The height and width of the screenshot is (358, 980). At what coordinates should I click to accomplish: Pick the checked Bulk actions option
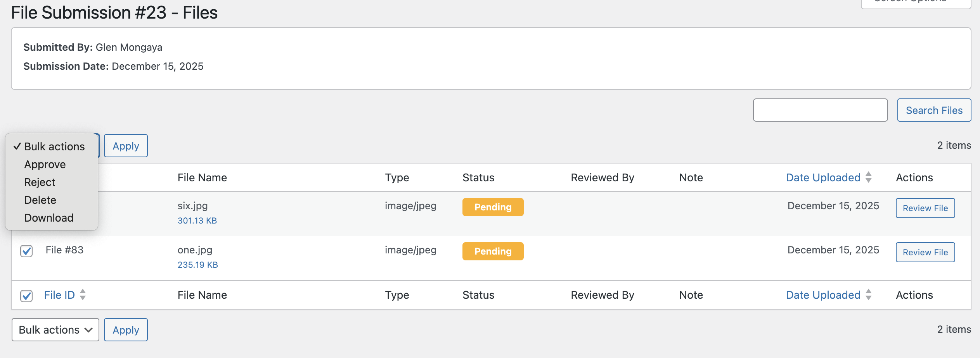tap(54, 147)
